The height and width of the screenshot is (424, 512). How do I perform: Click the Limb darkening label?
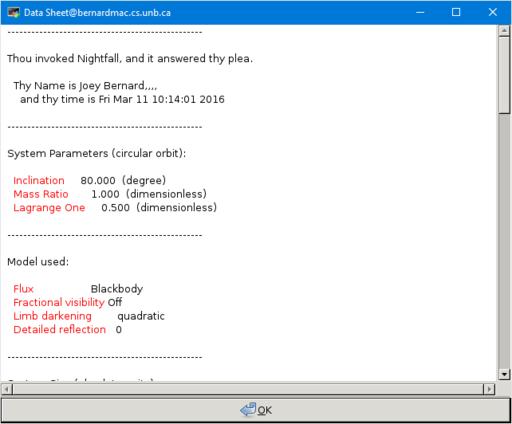52,316
